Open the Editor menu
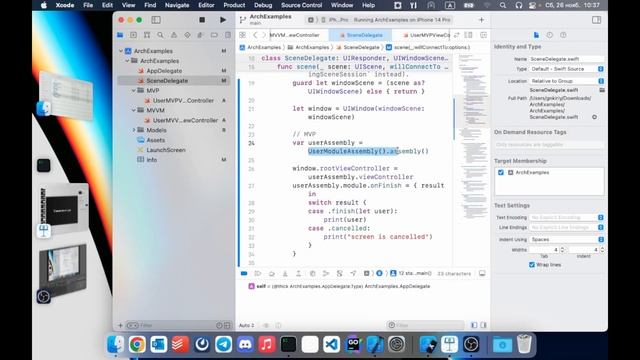 [206, 5]
